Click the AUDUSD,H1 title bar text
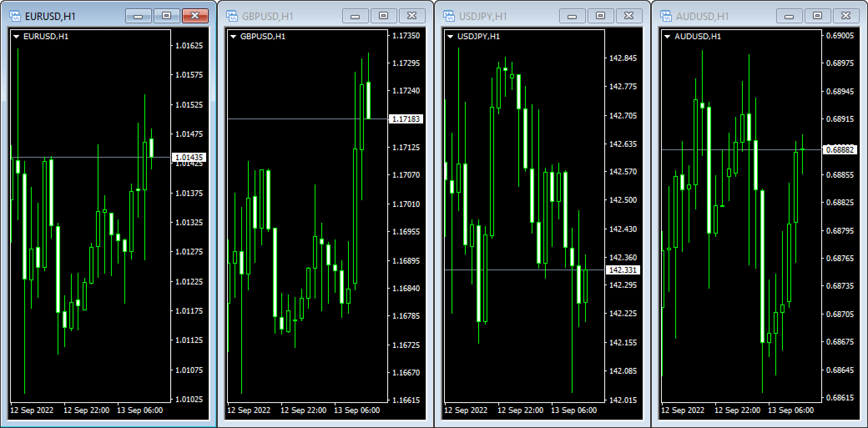This screenshot has width=868, height=428. 702,16
